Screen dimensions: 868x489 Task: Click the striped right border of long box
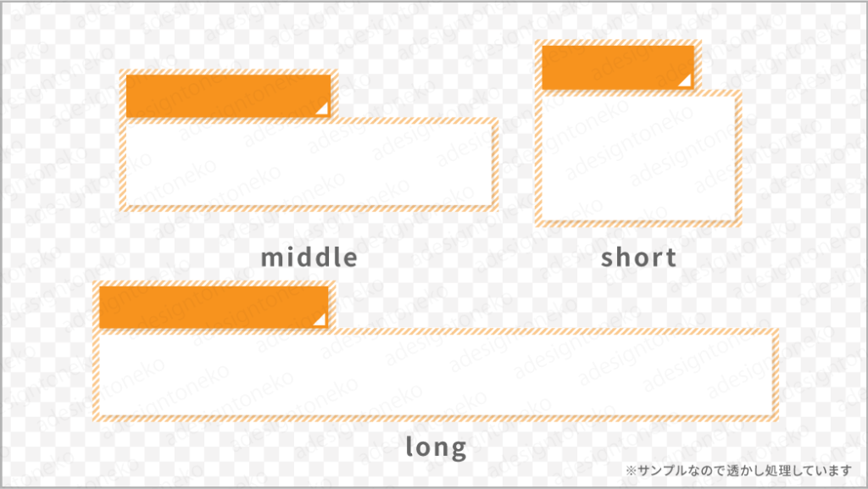click(x=776, y=375)
